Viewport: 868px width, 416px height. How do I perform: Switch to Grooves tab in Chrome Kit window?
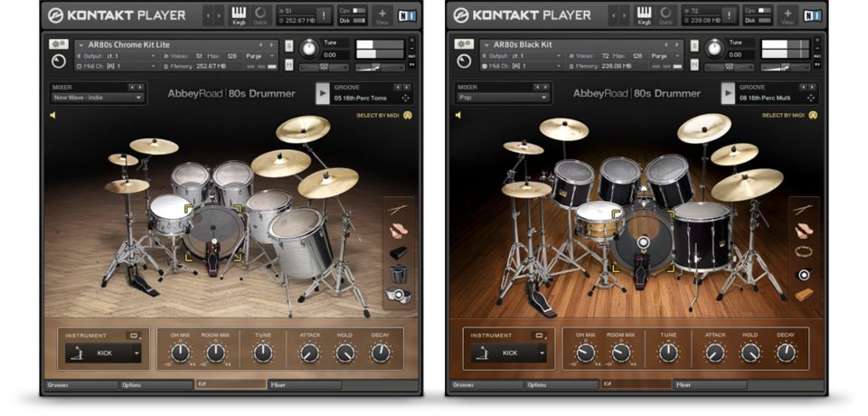click(81, 384)
